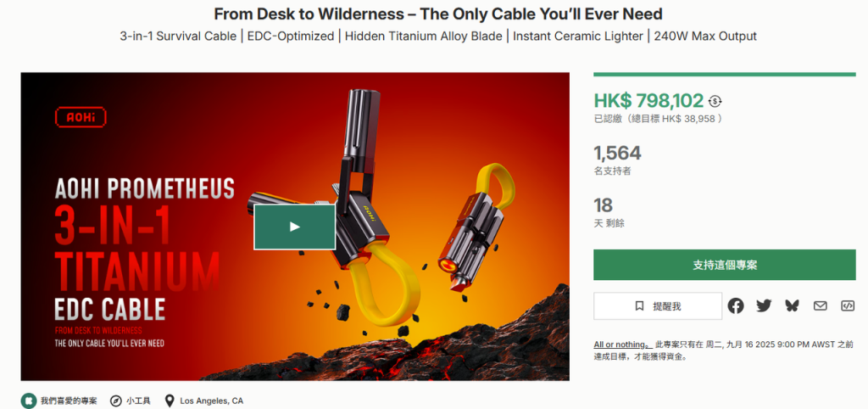Click the 1,564 backers count
Screen dimensions: 868x409
[617, 153]
